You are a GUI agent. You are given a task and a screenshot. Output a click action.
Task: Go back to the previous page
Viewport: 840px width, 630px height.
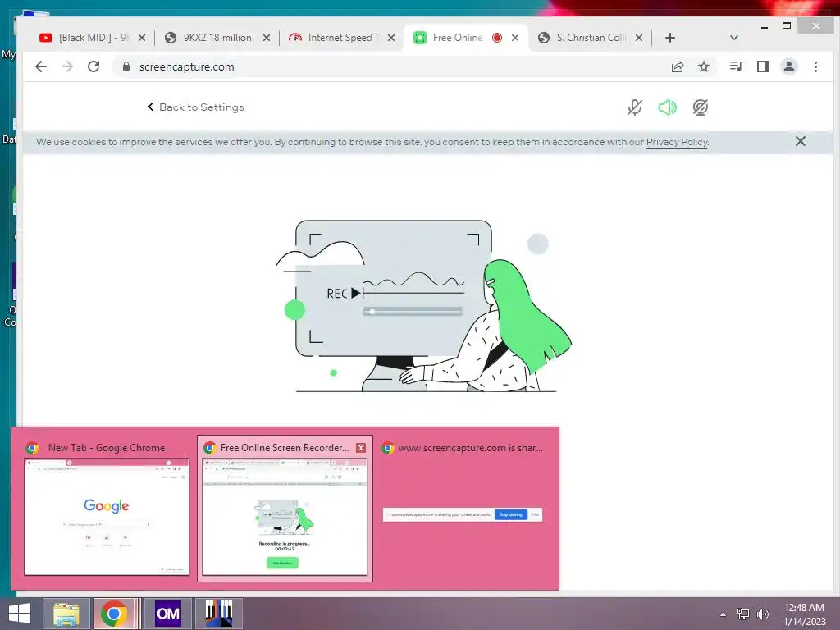(x=41, y=66)
